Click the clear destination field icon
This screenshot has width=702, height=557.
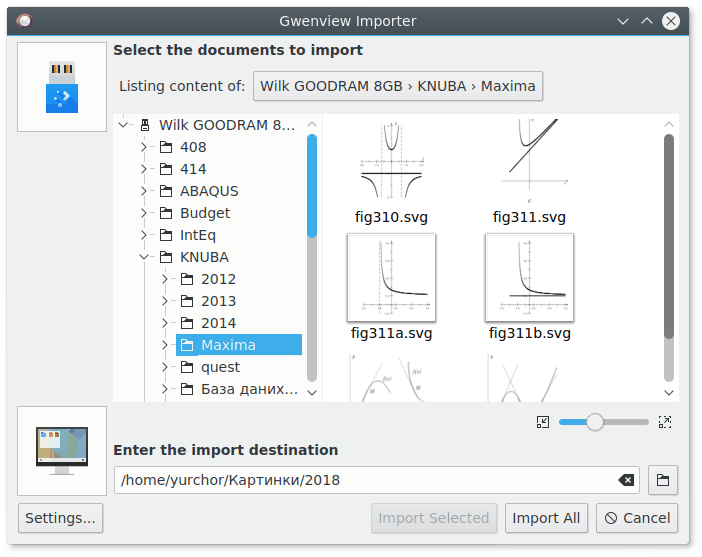click(626, 480)
